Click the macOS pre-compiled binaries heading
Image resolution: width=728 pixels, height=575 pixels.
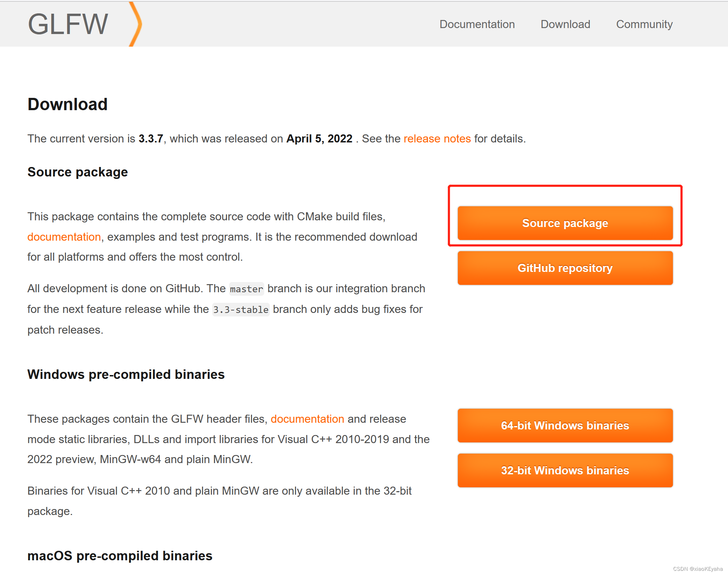[120, 556]
